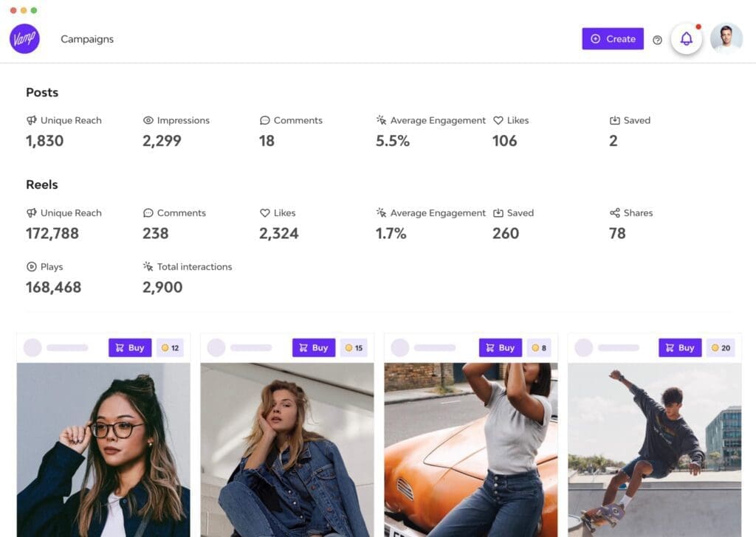Click the Likes heart icon under Reels

click(265, 212)
